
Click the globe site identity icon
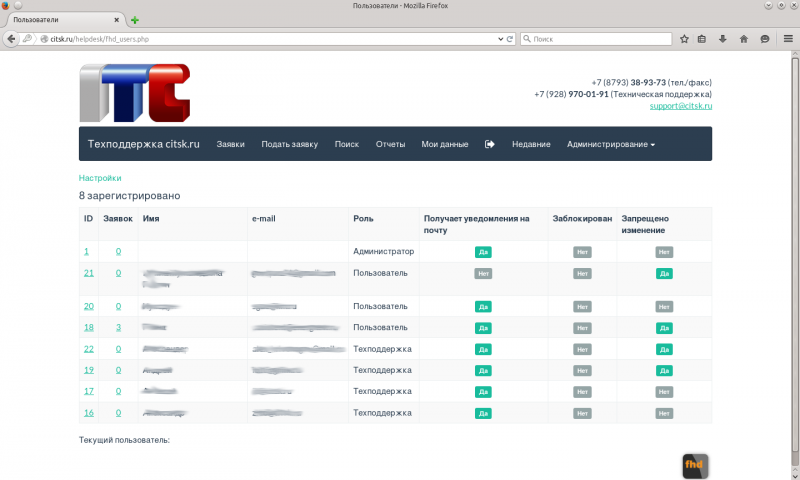point(44,39)
